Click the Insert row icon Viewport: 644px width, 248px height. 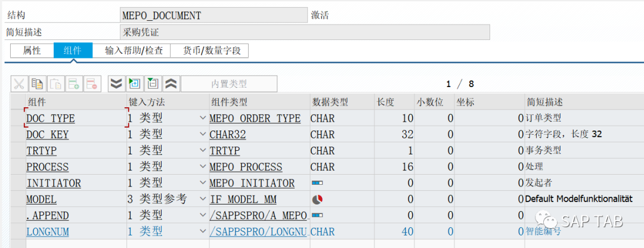pyautogui.click(x=75, y=84)
